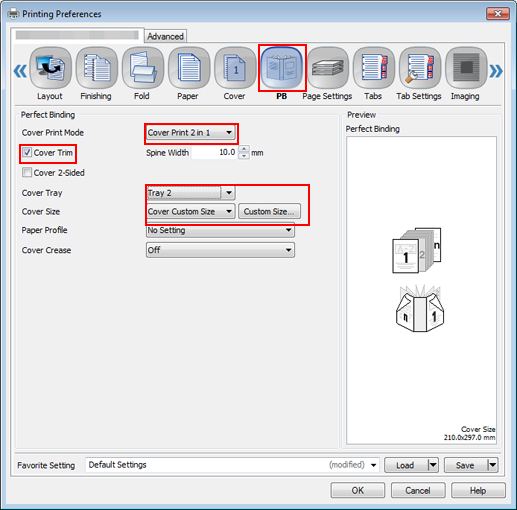Image resolution: width=517 pixels, height=510 pixels.
Task: Open the Paper settings icon
Action: coord(189,68)
